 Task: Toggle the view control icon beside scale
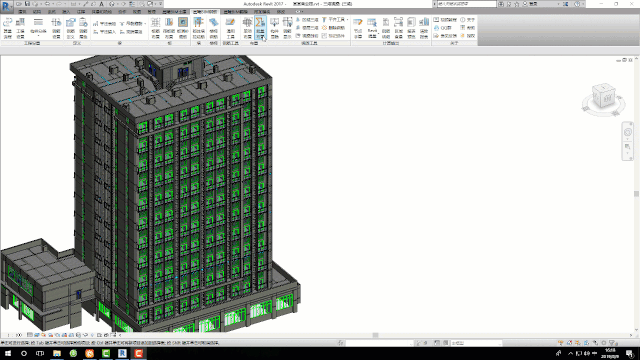click(x=30, y=335)
